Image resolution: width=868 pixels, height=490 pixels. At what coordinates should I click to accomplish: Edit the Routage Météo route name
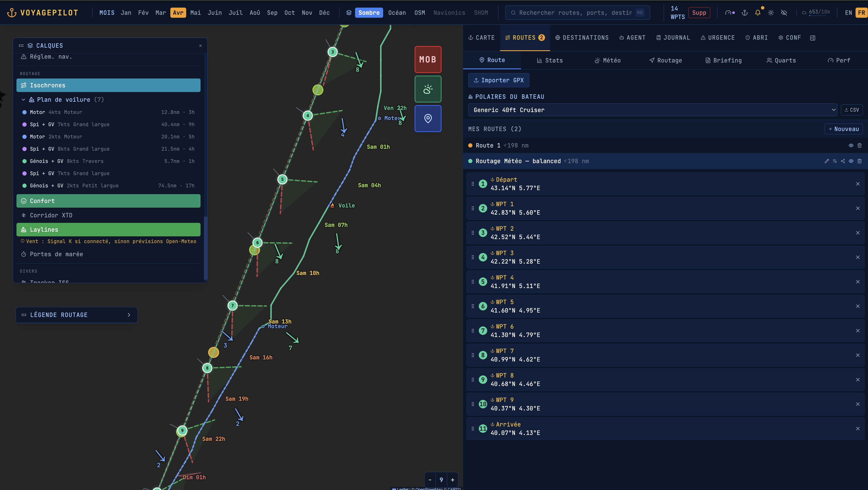pyautogui.click(x=827, y=161)
